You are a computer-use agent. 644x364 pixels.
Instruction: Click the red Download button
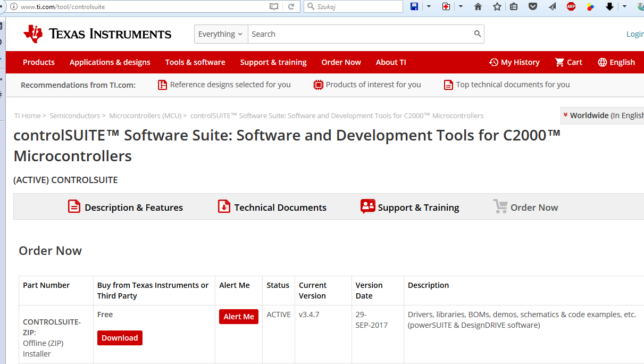pyautogui.click(x=120, y=338)
